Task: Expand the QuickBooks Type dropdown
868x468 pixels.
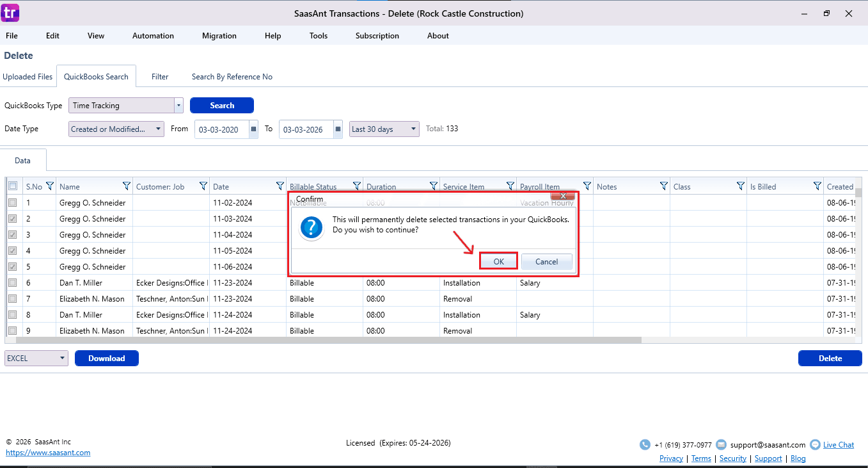Action: point(178,106)
